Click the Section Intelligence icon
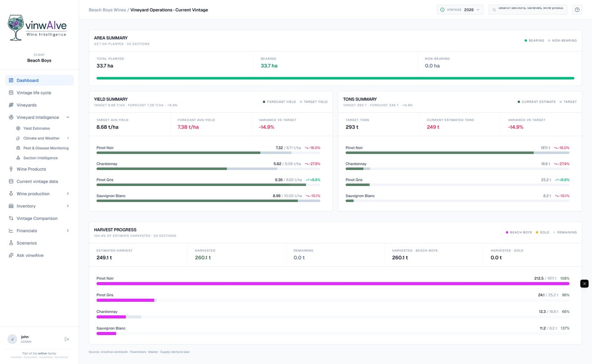Image resolution: width=592 pixels, height=364 pixels. [18, 158]
